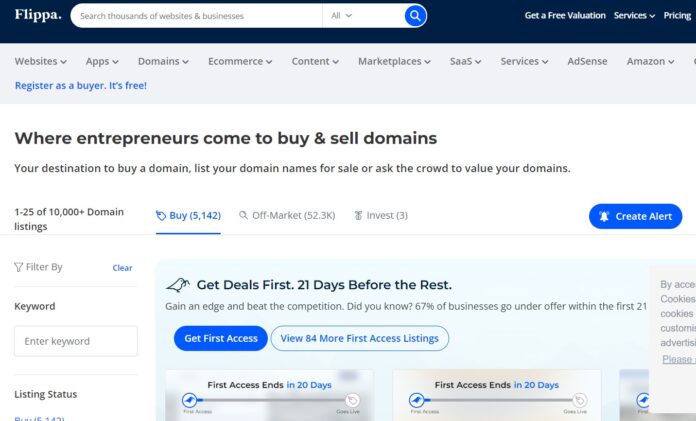The height and width of the screenshot is (421, 696).
Task: Click View 84 More First Access Listings
Action: tap(359, 338)
